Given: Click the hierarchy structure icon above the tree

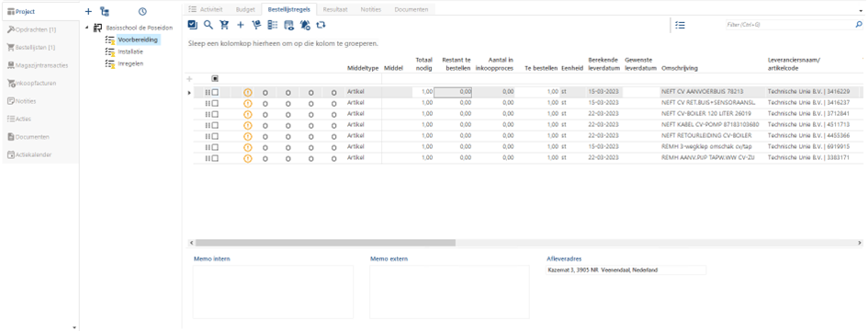Looking at the screenshot, I should click(x=104, y=11).
